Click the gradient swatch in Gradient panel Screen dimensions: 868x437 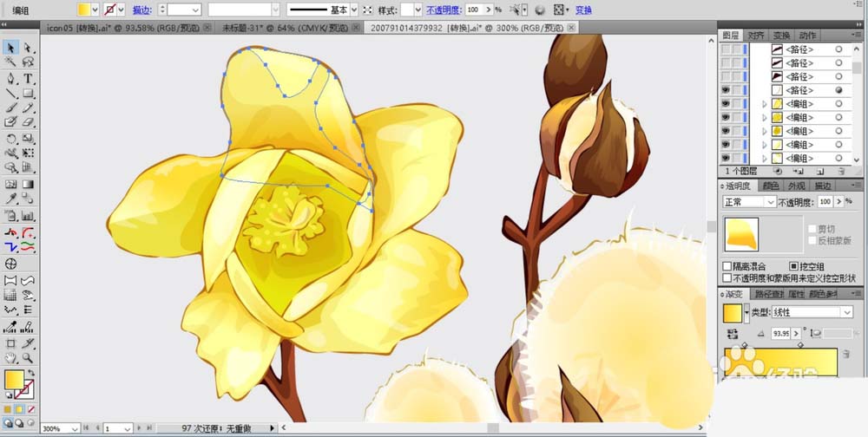click(x=733, y=312)
